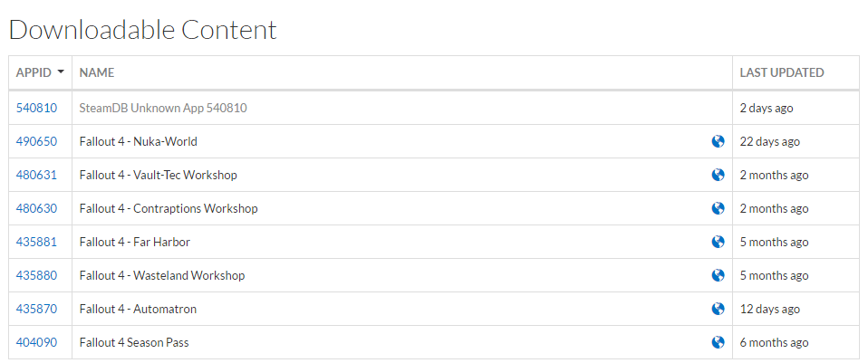868x363 pixels.
Task: Open app ID 480631 link
Action: click(36, 175)
